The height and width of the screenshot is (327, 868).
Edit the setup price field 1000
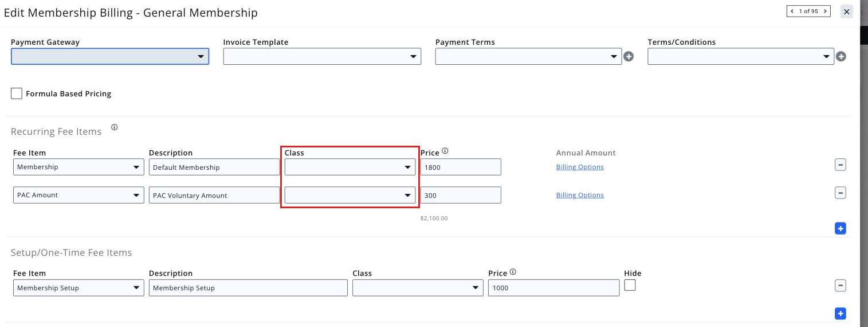click(553, 287)
